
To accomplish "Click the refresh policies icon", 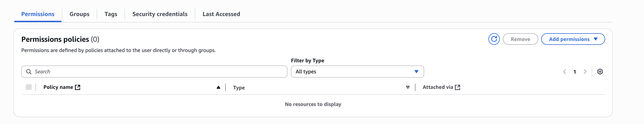I will tap(494, 39).
